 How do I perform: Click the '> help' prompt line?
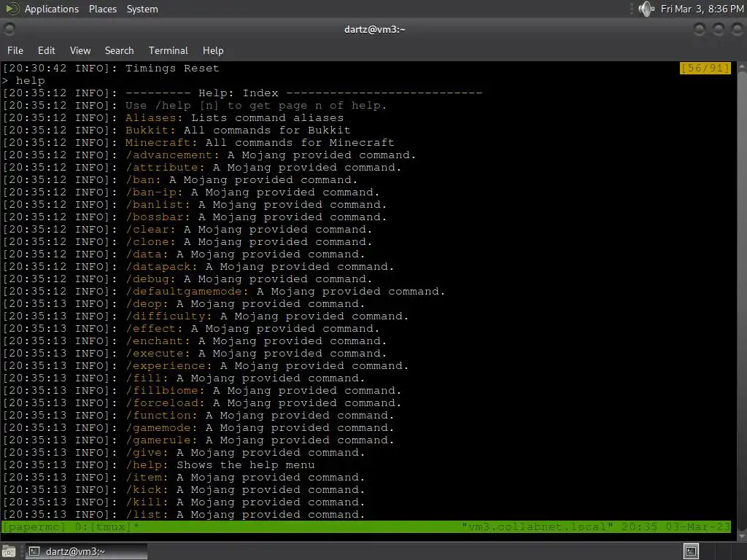[x=23, y=80]
